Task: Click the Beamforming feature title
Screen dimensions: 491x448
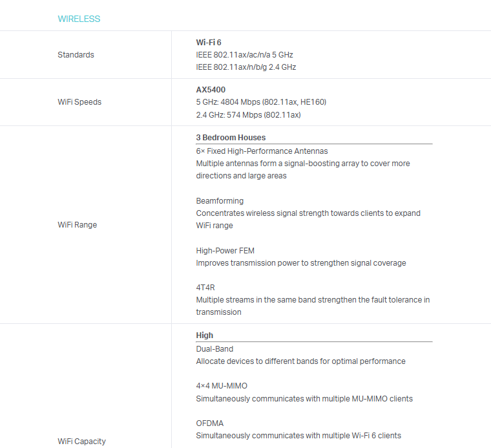Action: (220, 201)
